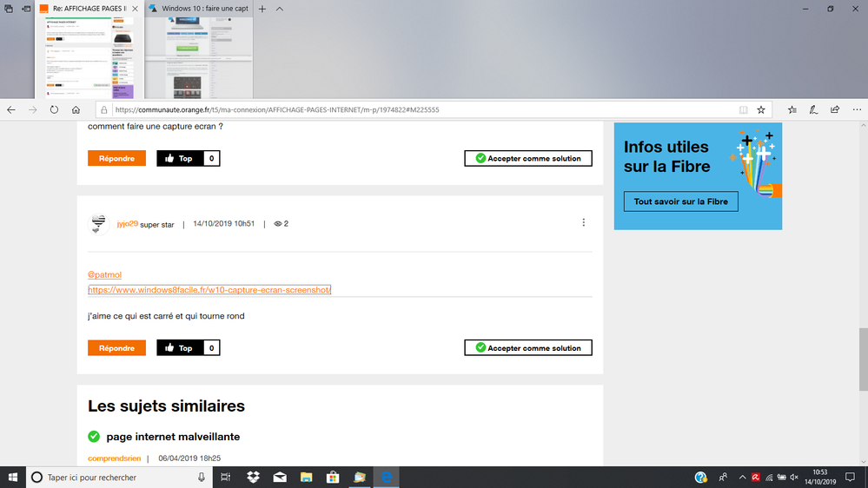Open Microsoft Edge taskbar icon
This screenshot has height=488, width=868.
tap(387, 477)
